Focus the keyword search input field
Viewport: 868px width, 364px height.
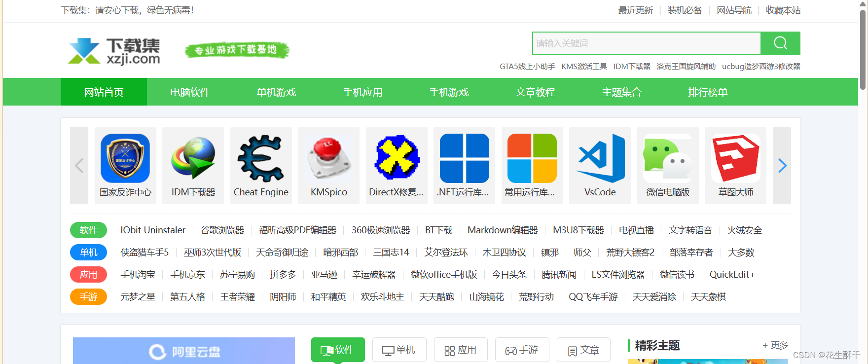click(647, 43)
